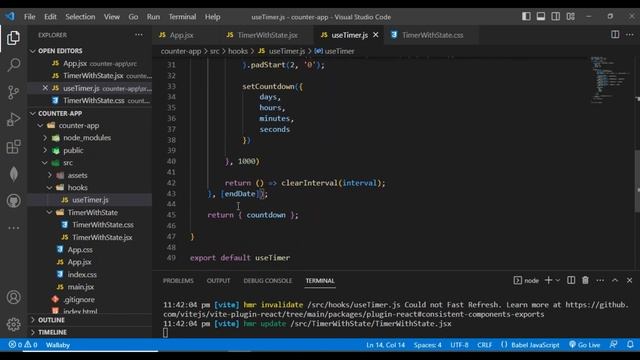Start Go Live server
640x360 pixels.
pyautogui.click(x=584, y=345)
